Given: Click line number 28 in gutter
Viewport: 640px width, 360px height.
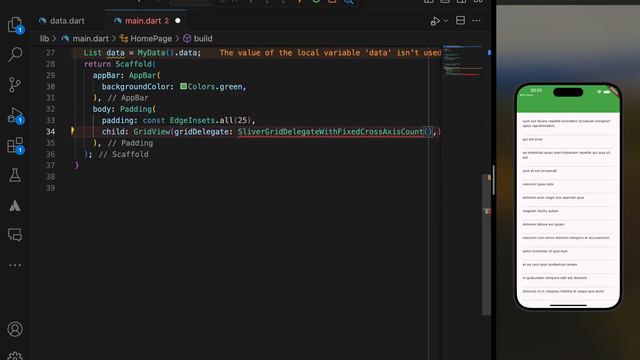Looking at the screenshot, I should pyautogui.click(x=50, y=64).
